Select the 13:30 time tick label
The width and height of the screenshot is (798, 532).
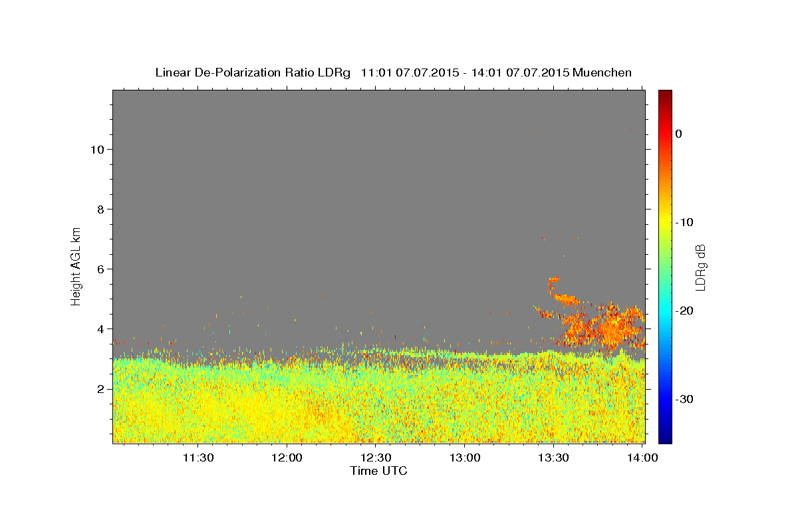(x=553, y=458)
